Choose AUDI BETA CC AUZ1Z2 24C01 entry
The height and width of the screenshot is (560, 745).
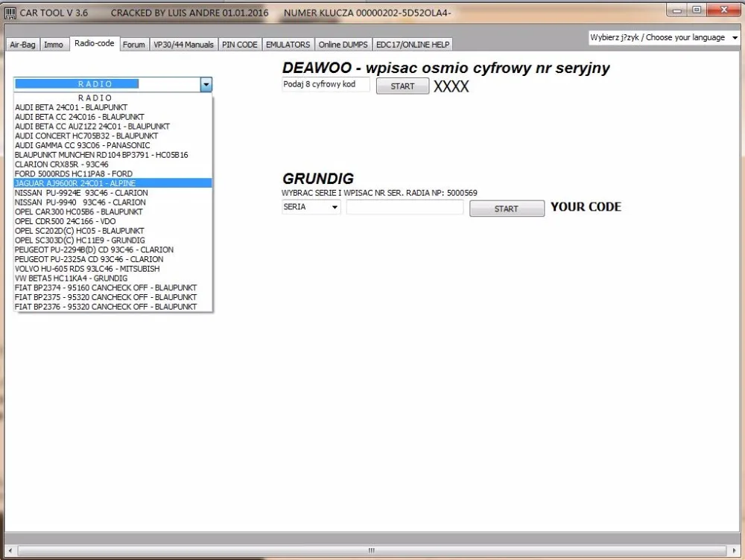(x=113, y=127)
